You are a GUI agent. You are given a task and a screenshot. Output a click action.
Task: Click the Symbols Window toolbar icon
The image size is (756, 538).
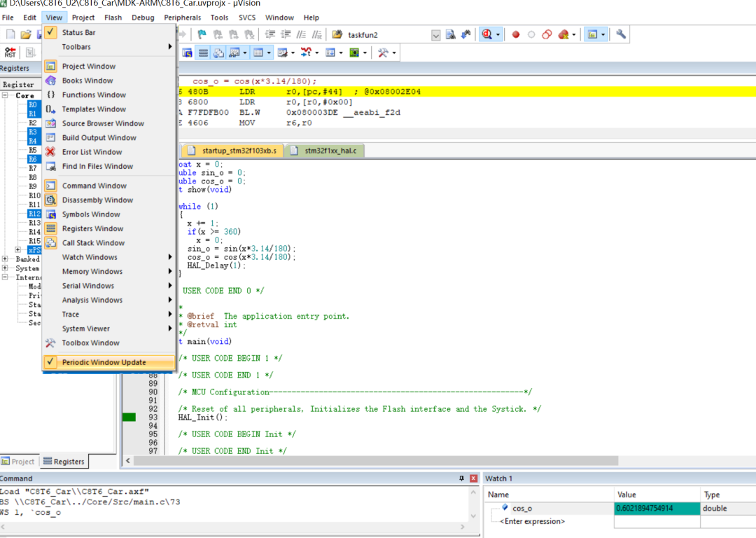coord(187,53)
